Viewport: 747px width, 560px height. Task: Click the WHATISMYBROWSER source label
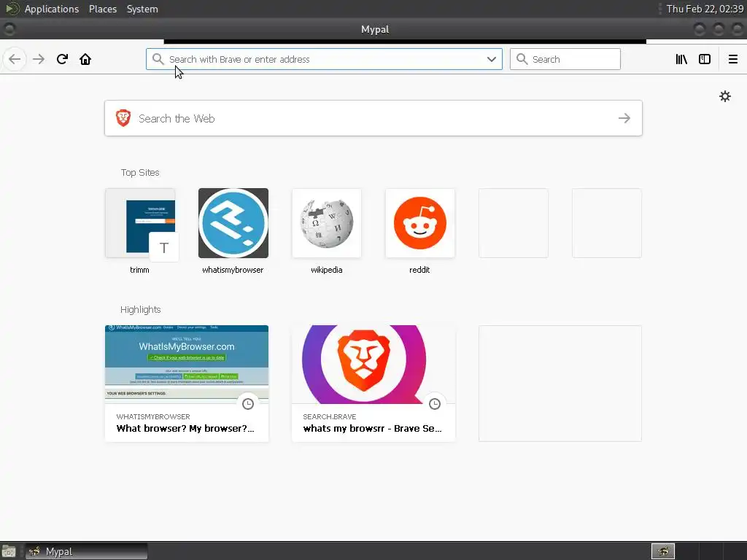pos(153,416)
